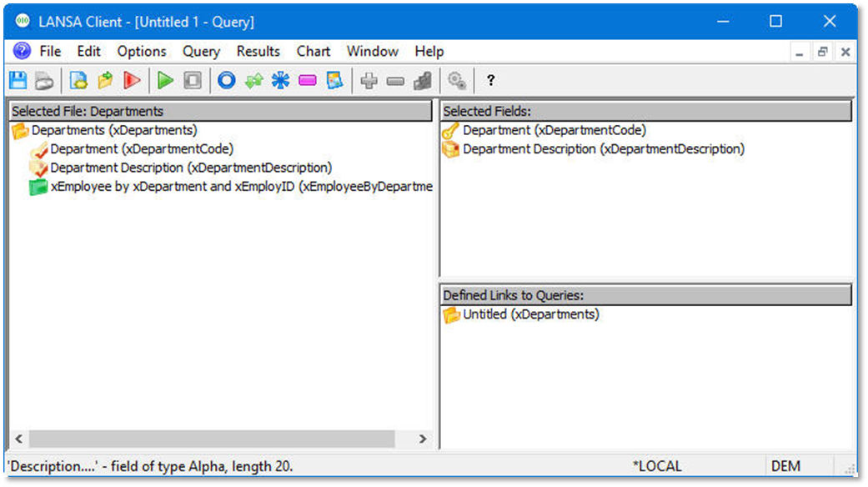
Task: Select xEmployee by xDepartment and xEmployID row
Action: point(241,187)
